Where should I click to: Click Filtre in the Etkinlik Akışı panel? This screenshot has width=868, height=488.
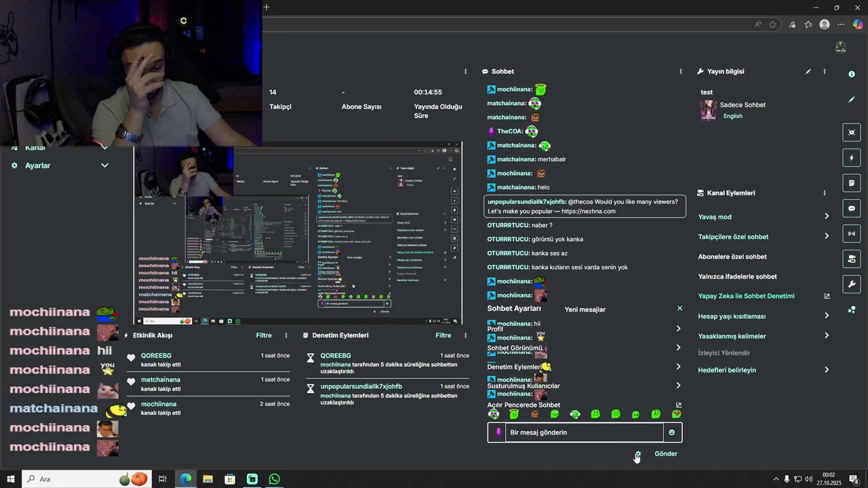pos(264,335)
